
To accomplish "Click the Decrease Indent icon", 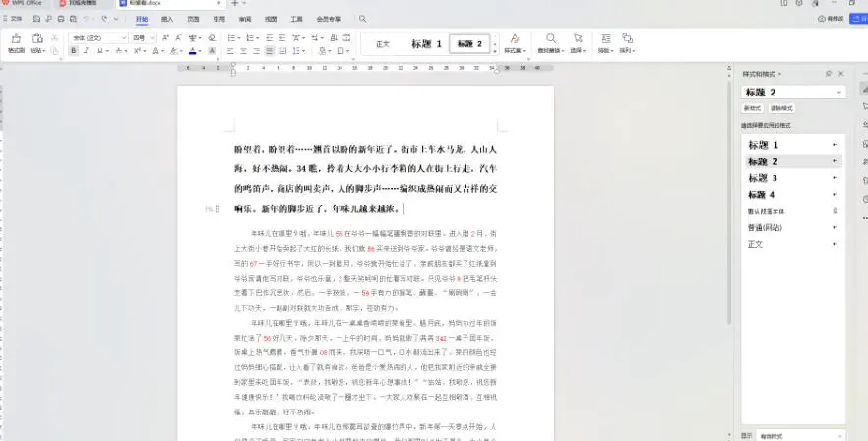I will coord(270,38).
